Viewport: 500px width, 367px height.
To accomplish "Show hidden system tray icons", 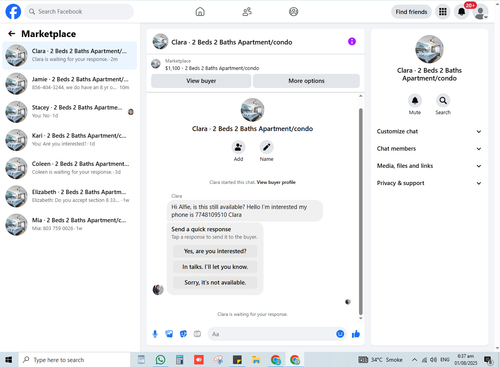I will [414, 360].
